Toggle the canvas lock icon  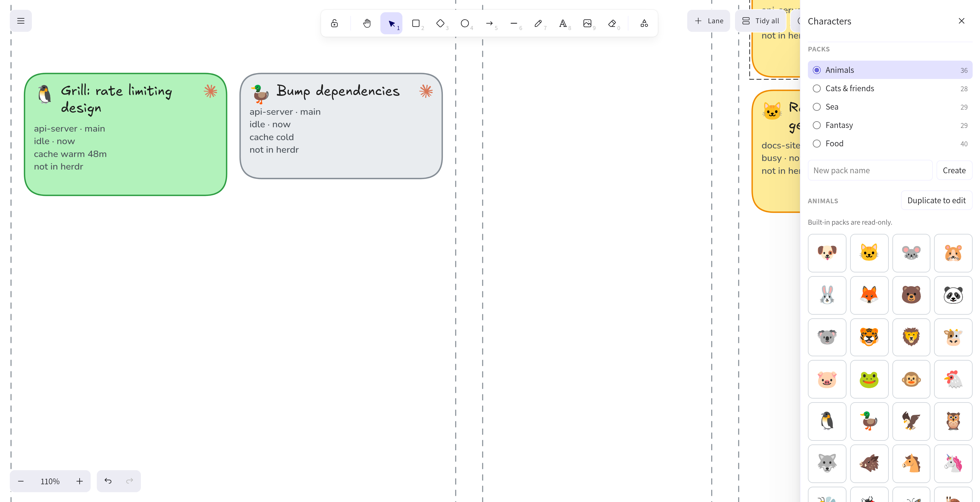[x=334, y=24]
